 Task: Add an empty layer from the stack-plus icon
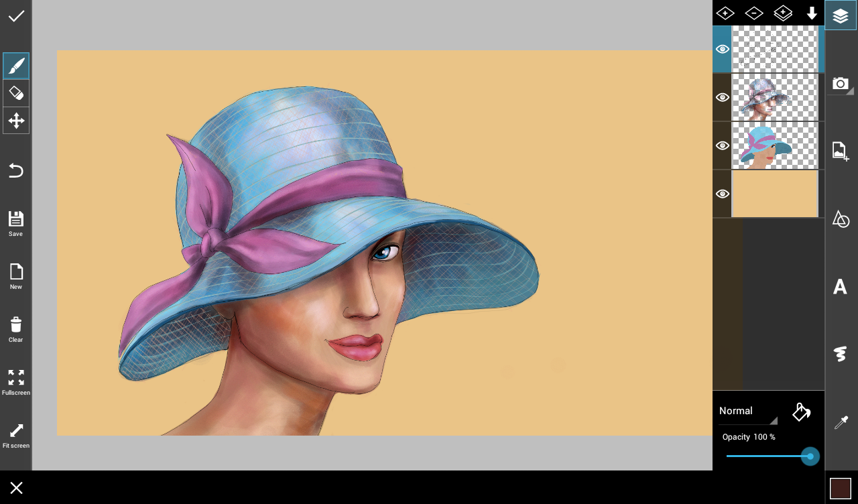coord(784,13)
